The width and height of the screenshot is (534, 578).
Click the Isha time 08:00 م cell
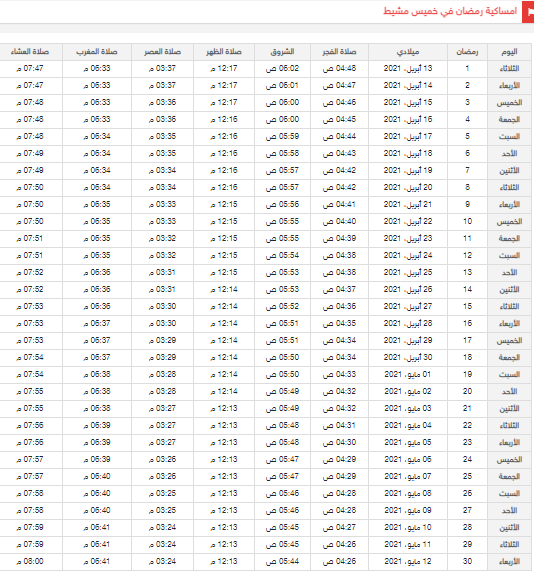click(x=30, y=561)
